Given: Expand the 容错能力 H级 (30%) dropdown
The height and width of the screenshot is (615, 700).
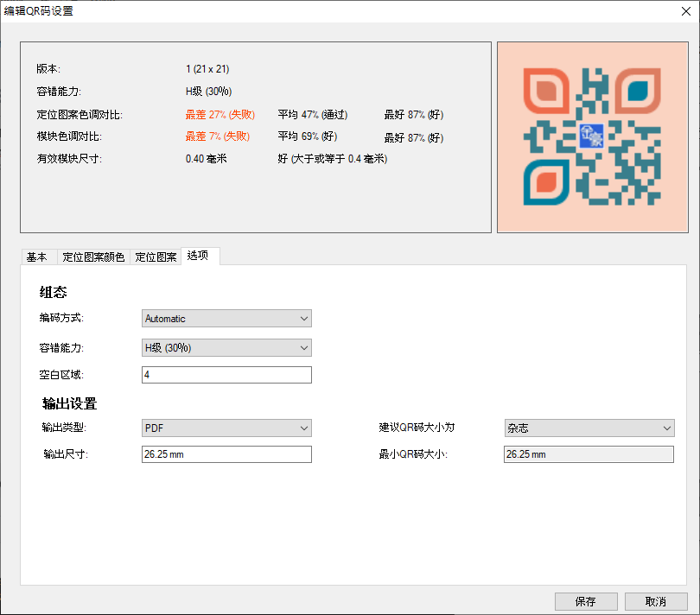Looking at the screenshot, I should coord(226,348).
